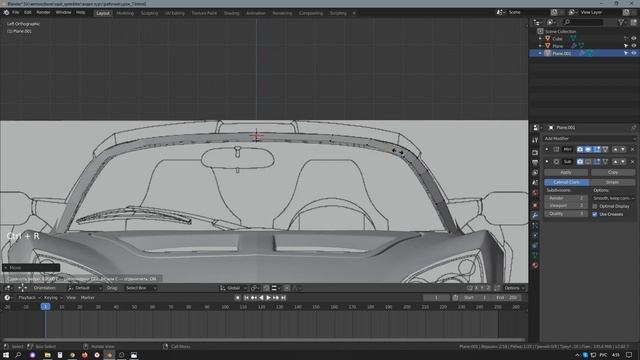Image resolution: width=640 pixels, height=360 pixels.
Task: Open the Render menu
Action: [x=43, y=13]
